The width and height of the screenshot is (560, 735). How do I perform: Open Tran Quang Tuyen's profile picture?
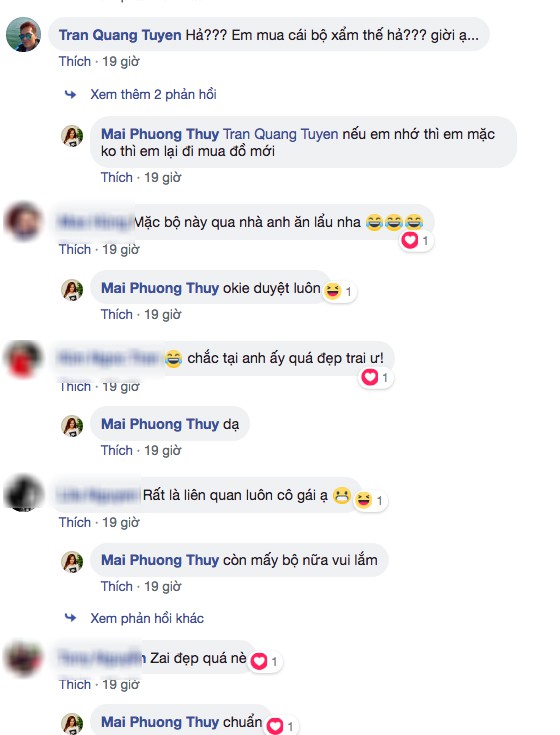[23, 34]
